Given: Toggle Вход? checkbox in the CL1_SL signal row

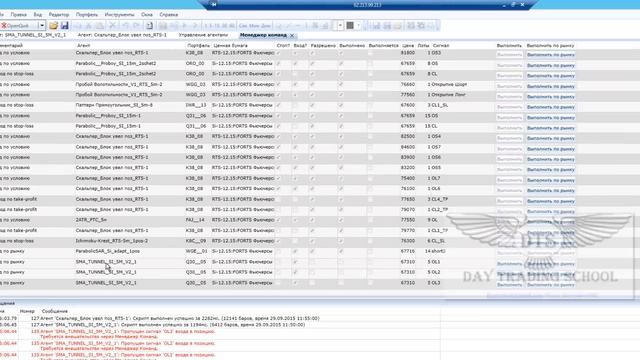Looking at the screenshot, I should (x=295, y=105).
